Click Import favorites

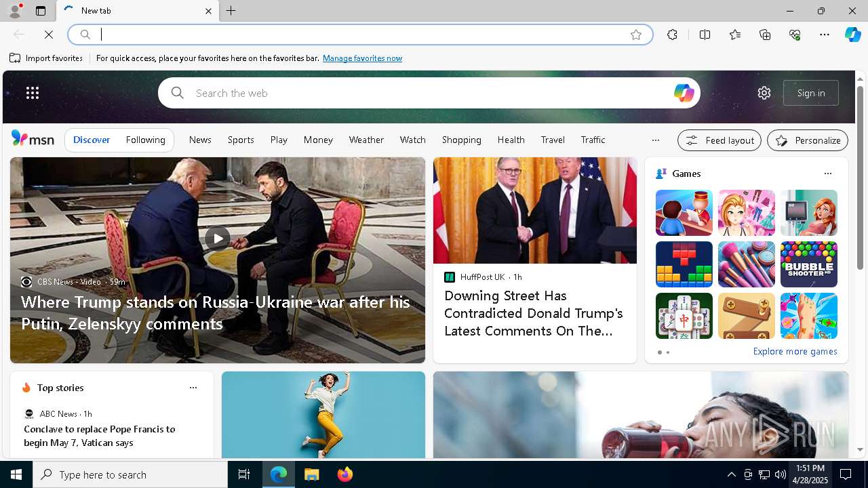46,58
